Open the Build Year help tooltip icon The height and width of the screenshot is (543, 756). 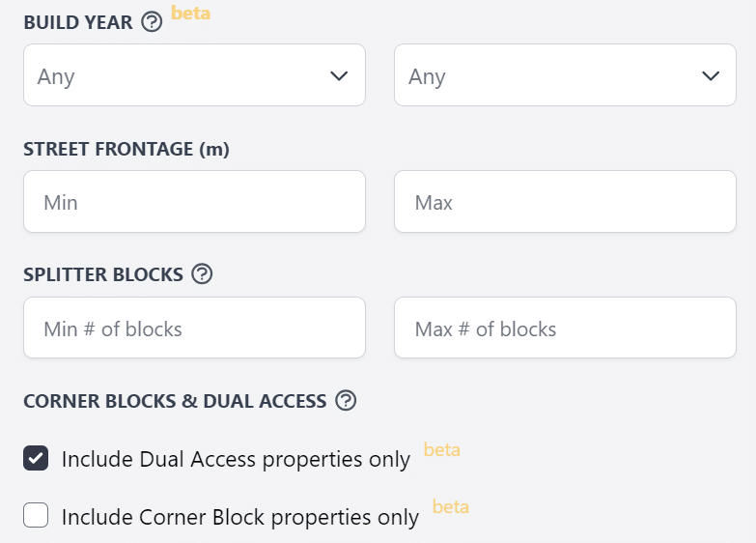(x=152, y=22)
